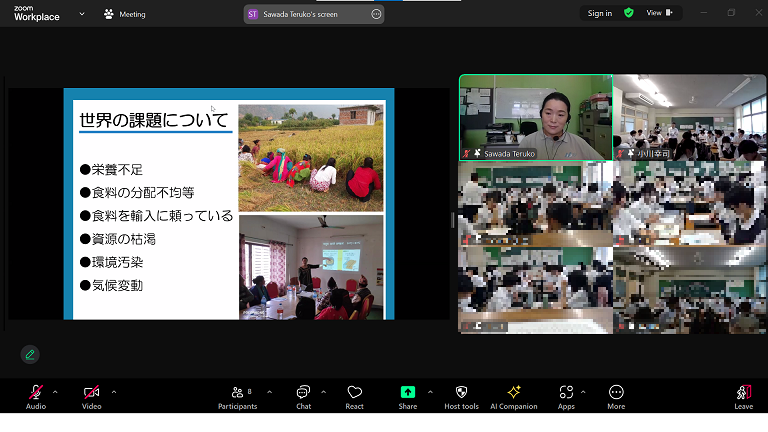Click the pin icon beside 小川幸司
The height and width of the screenshot is (432, 768).
(630, 154)
